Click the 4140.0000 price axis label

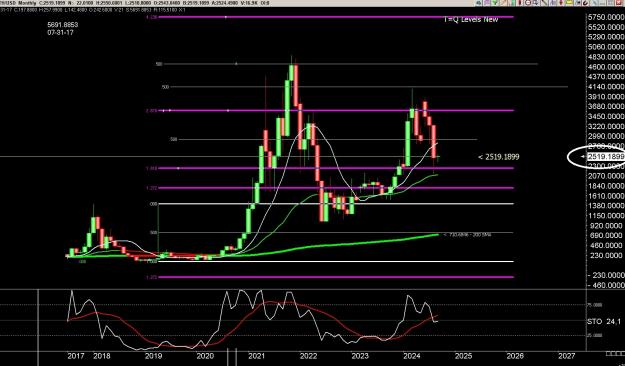click(x=607, y=87)
